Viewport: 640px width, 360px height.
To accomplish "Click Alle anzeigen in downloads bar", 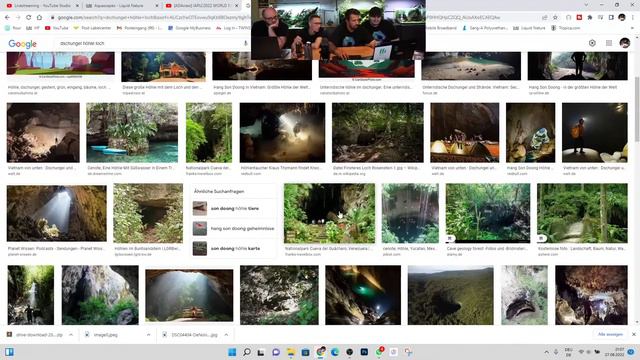I will point(610,334).
